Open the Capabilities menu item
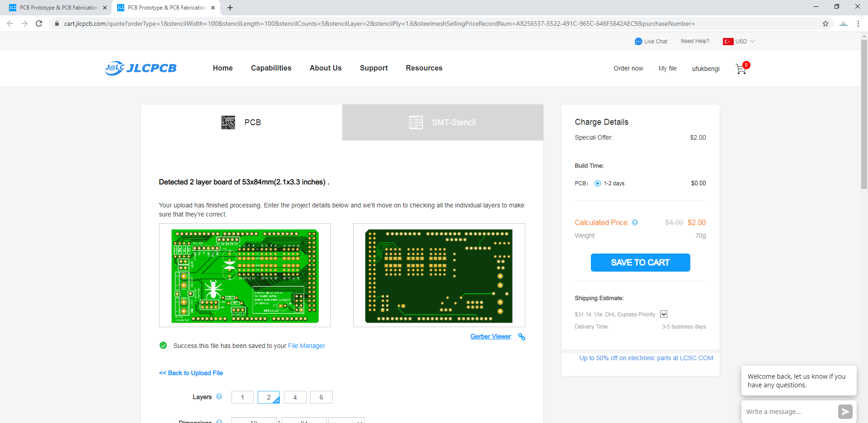 coord(271,68)
